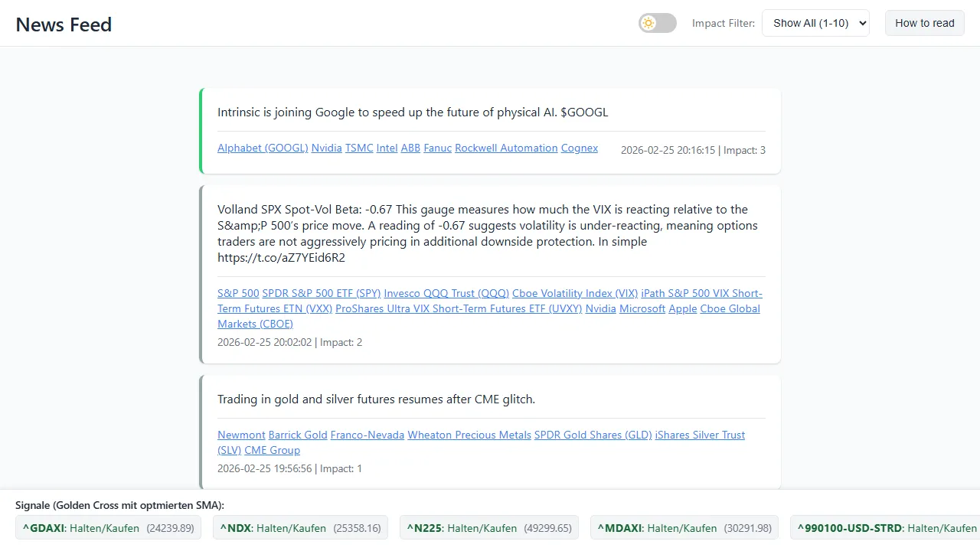Click the ^GDAXI Halten/Kaufen signal chip

107,527
